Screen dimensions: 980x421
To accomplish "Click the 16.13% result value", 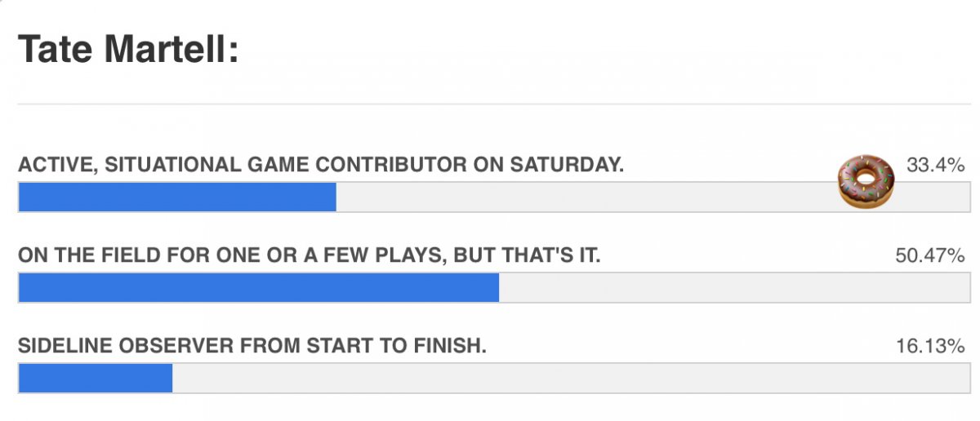I will click(930, 346).
